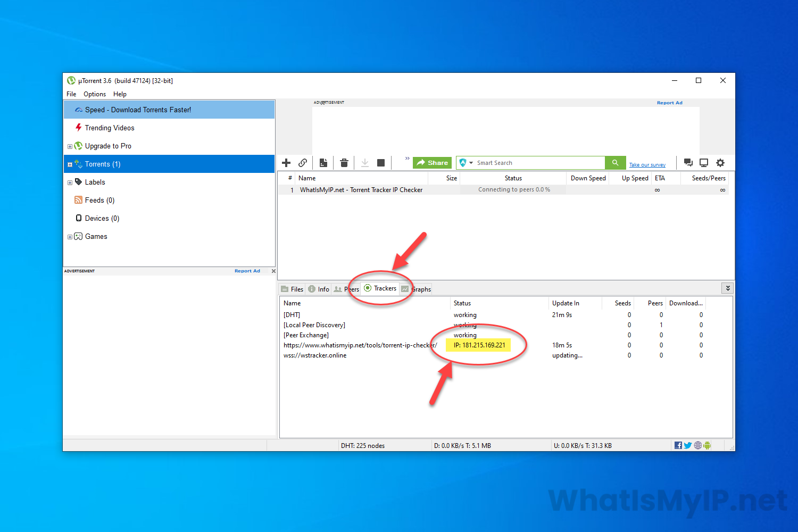Click the IP: 181.215.169.221 status cell
The width and height of the screenshot is (798, 532).
(479, 345)
